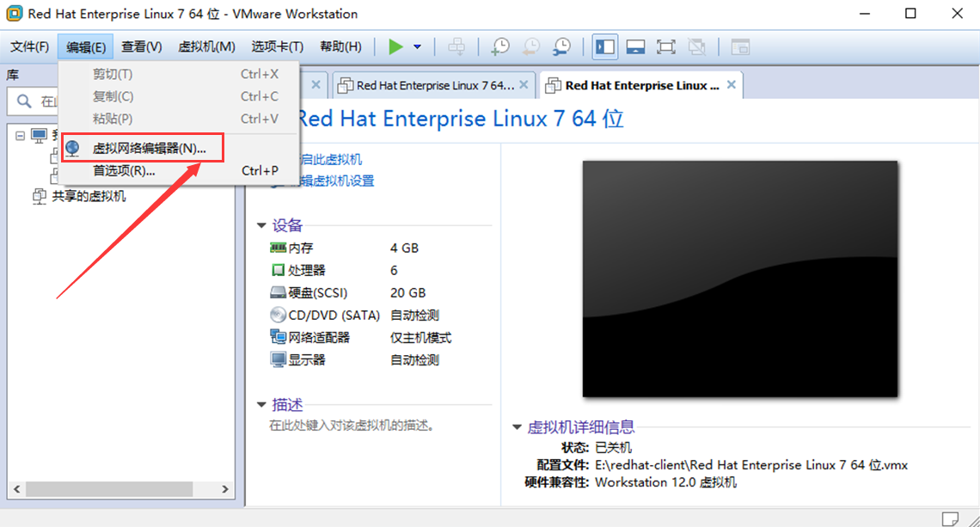980x527 pixels.
Task: Select the 内存 device row label
Action: coord(301,248)
